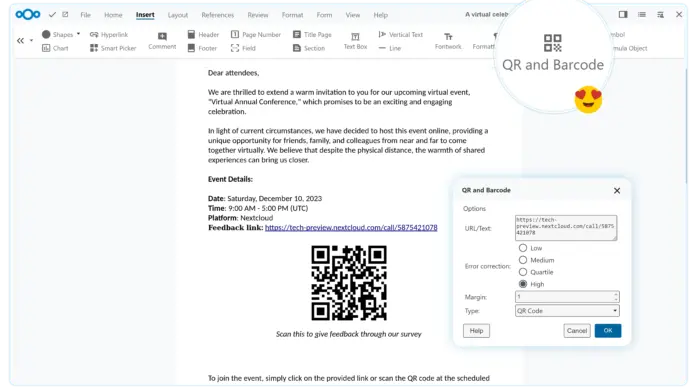The height and width of the screenshot is (391, 695).
Task: Open Fontwork gallery
Action: tap(448, 40)
